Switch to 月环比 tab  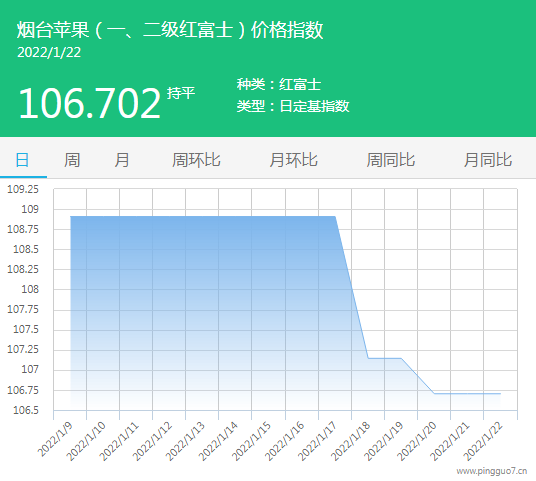pos(293,160)
